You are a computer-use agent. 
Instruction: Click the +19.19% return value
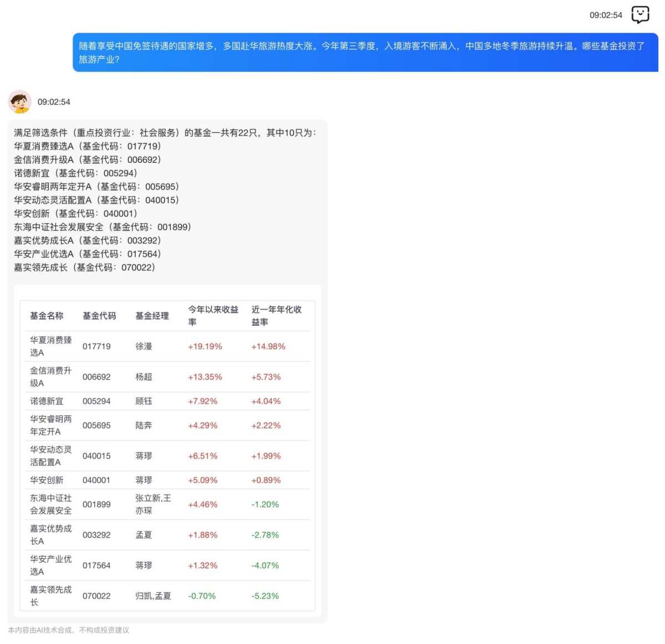[x=205, y=347]
